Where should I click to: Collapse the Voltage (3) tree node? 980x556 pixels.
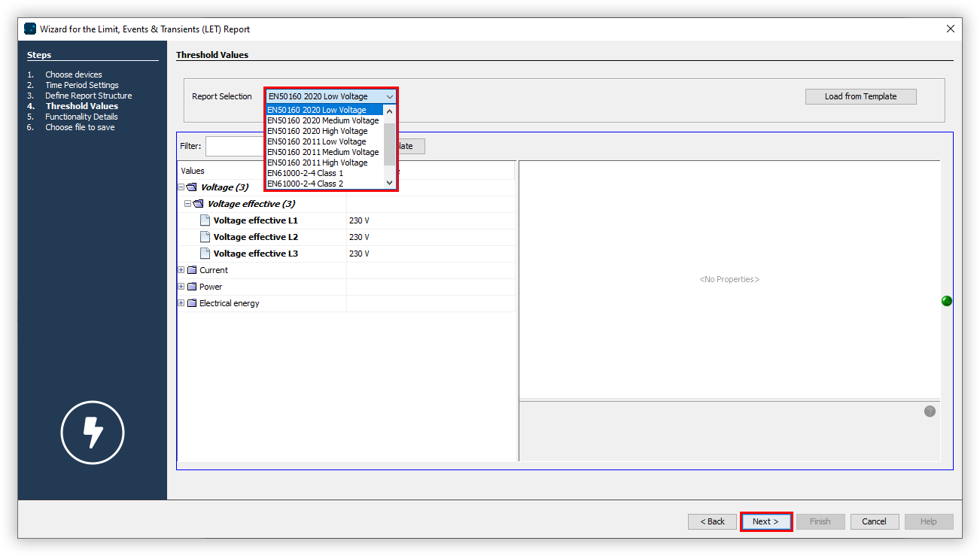[181, 187]
